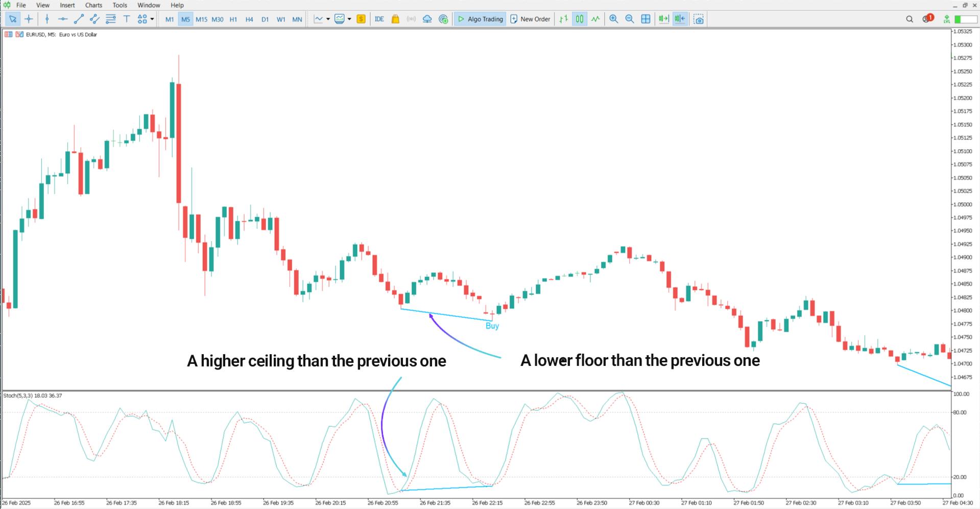Open the Help menu
The width and height of the screenshot is (980, 509).
tap(177, 5)
